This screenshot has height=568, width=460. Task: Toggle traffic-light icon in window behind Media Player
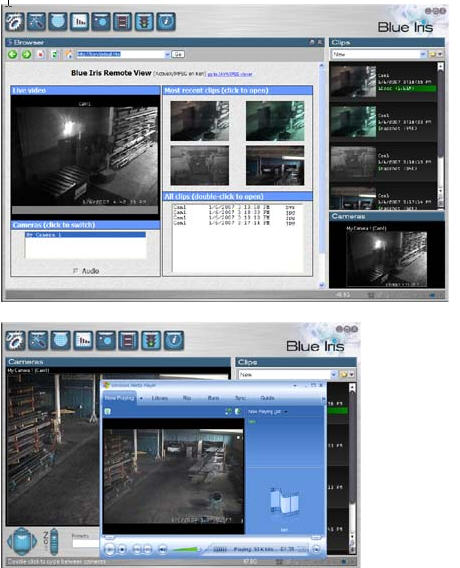tap(151, 341)
